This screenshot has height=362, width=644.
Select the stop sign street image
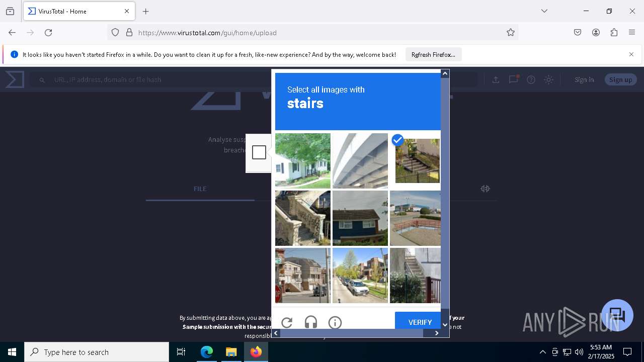303,275
